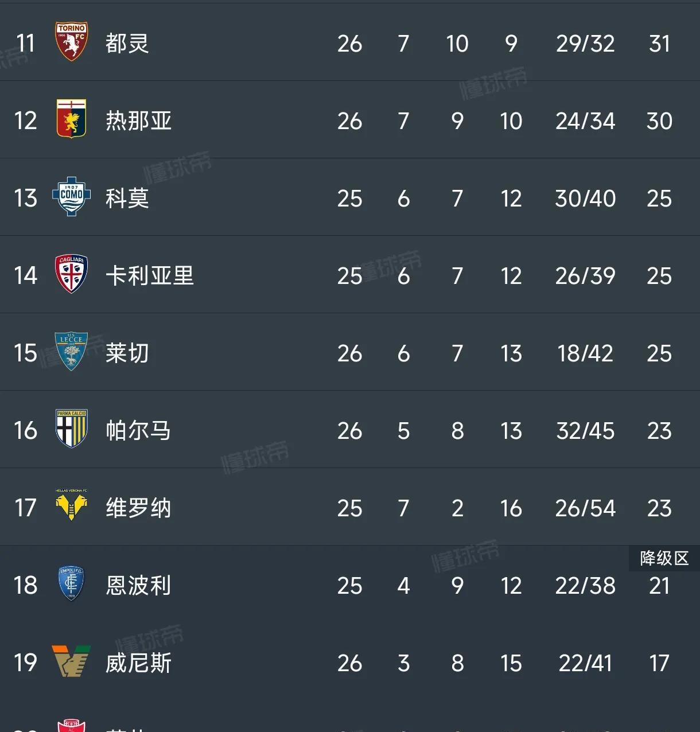Click the goal stats 32/45 for Parma
700x732 pixels.
pos(585,430)
